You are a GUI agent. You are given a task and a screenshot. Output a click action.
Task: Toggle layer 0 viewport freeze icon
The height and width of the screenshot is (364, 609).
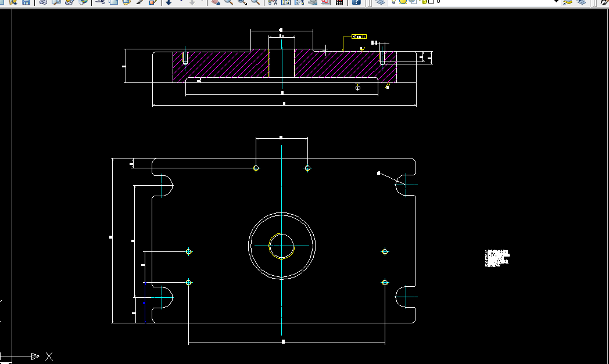413,2
